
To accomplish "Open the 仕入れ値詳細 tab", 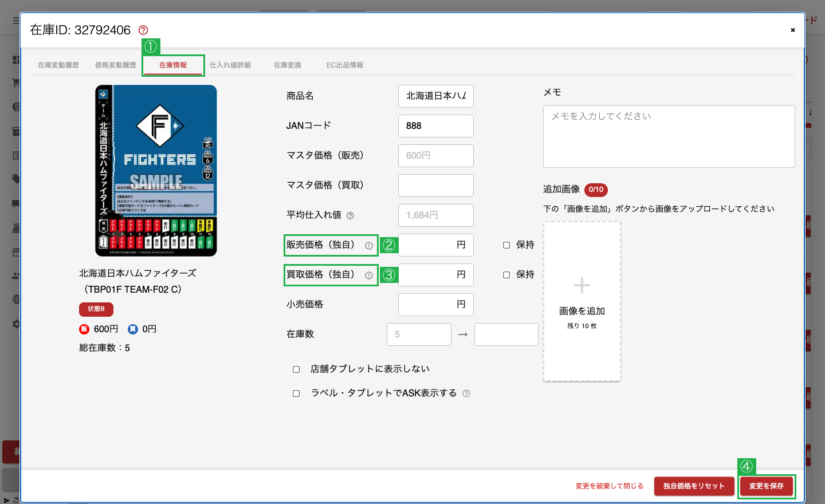I will (x=230, y=65).
